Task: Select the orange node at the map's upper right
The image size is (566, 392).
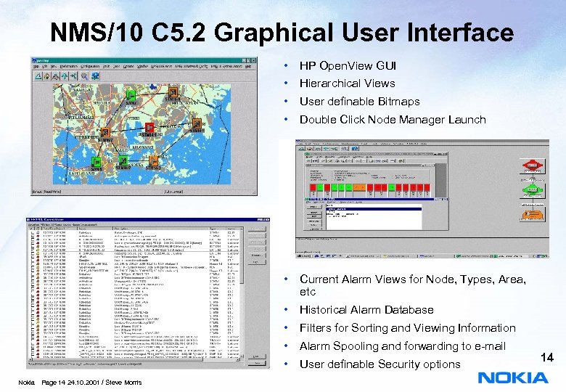Action: point(173,91)
